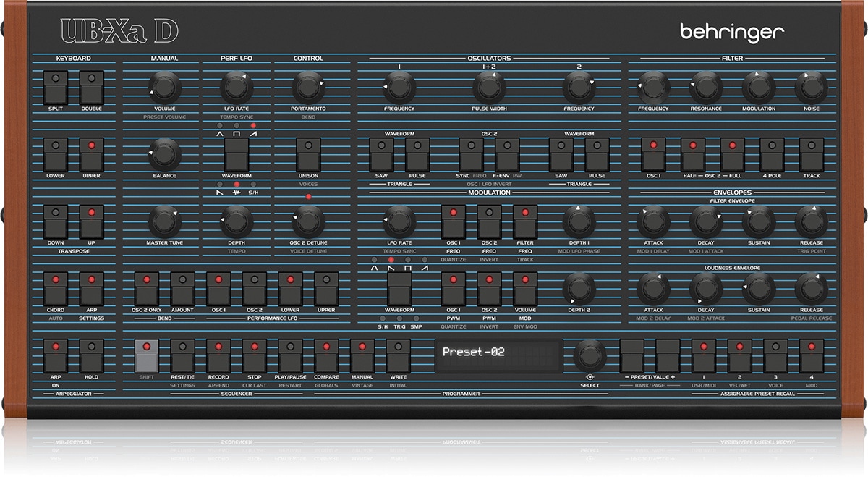Screen dimensions: 868x477
Task: Select PULSE waveform for oscillator 2
Action: pos(597,154)
